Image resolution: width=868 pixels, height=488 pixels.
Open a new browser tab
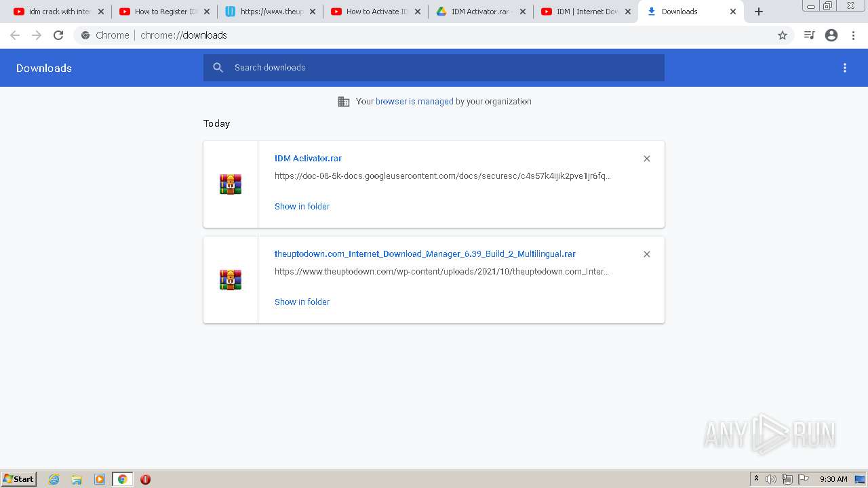[759, 12]
